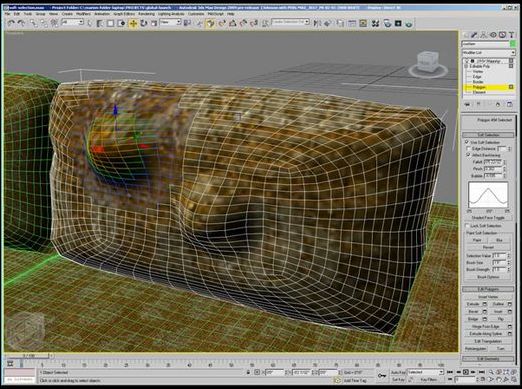
Task: Click the Redo arrow icon
Action: coord(22,23)
